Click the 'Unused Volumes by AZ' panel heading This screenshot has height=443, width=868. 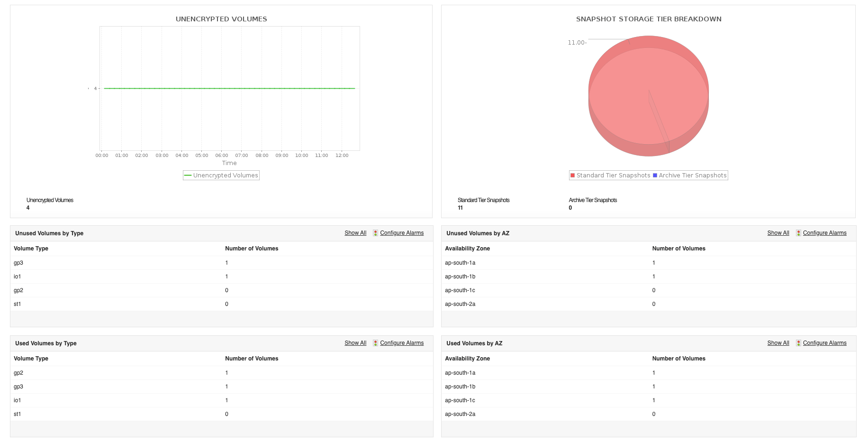pos(478,233)
